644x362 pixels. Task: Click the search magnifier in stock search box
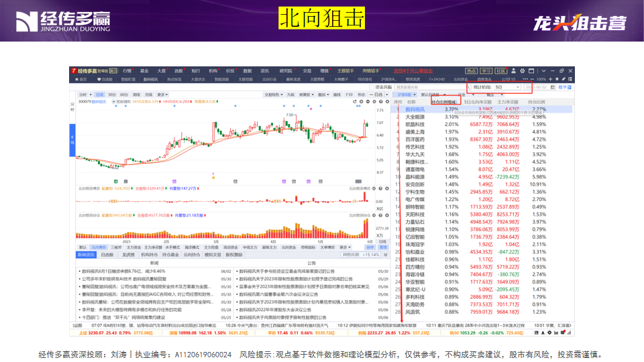point(469,87)
